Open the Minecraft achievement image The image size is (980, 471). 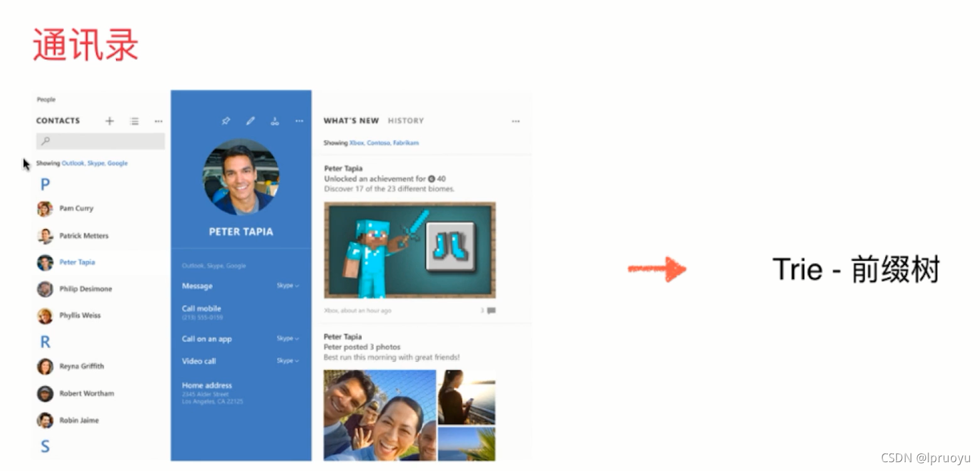click(410, 249)
